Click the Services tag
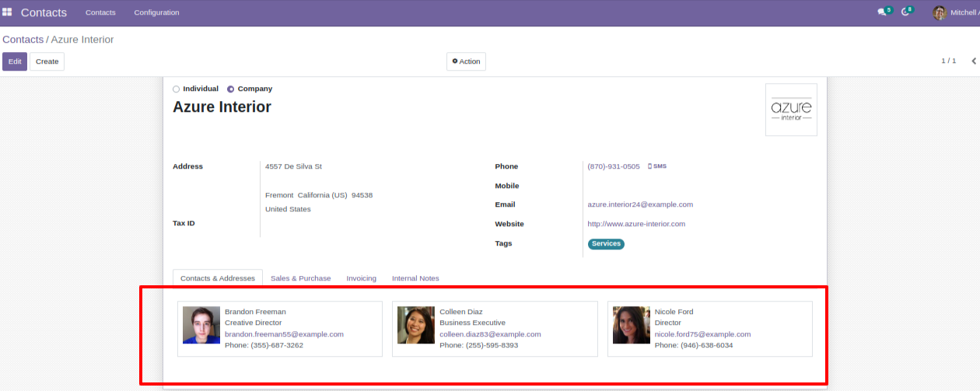Image resolution: width=980 pixels, height=391 pixels. 606,244
